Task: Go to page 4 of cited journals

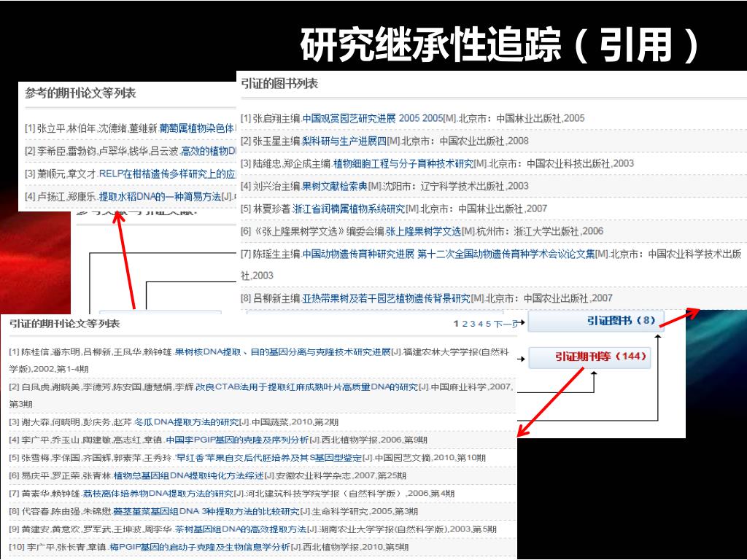Action: pyautogui.click(x=480, y=324)
